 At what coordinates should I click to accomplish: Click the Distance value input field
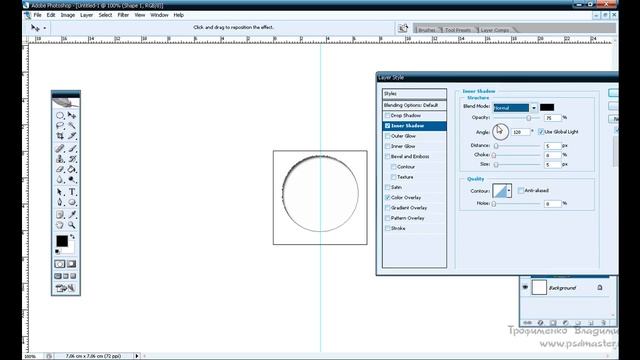pos(552,146)
